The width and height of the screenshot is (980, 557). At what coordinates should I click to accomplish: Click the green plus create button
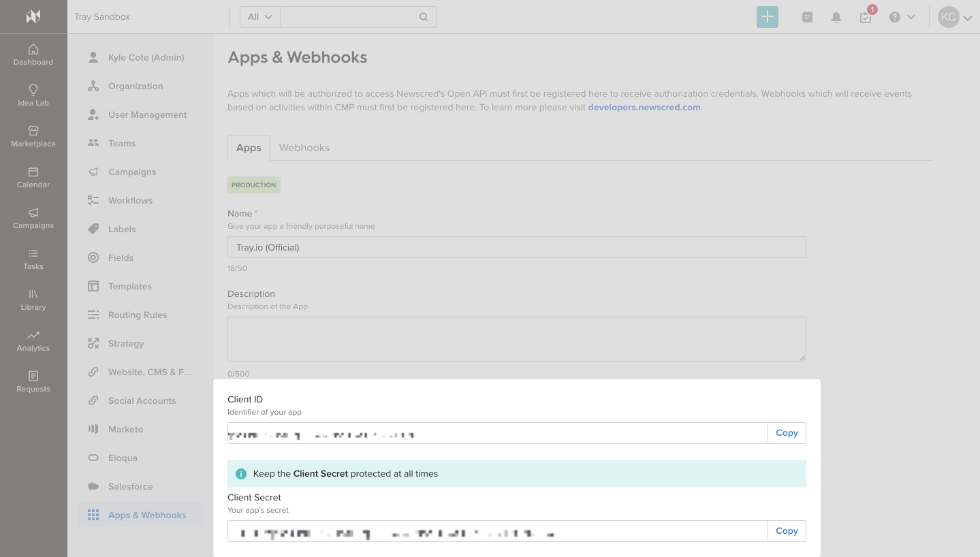click(767, 16)
